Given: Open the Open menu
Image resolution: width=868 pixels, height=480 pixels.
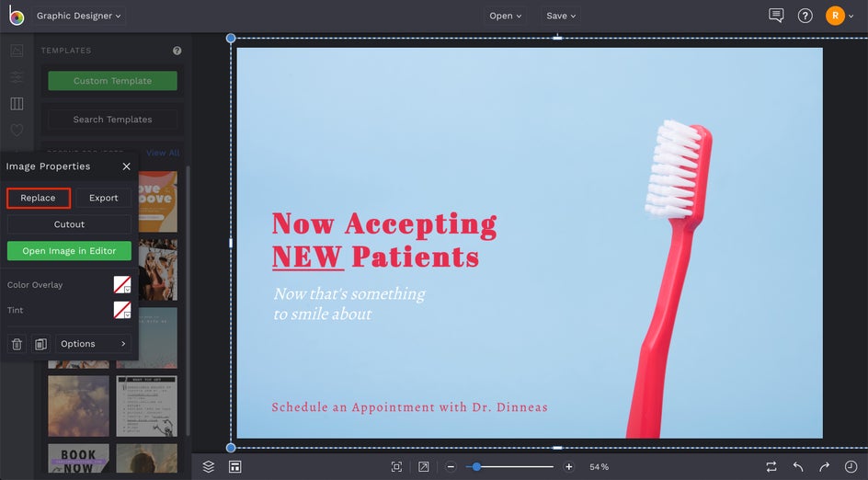Looking at the screenshot, I should pyautogui.click(x=506, y=16).
